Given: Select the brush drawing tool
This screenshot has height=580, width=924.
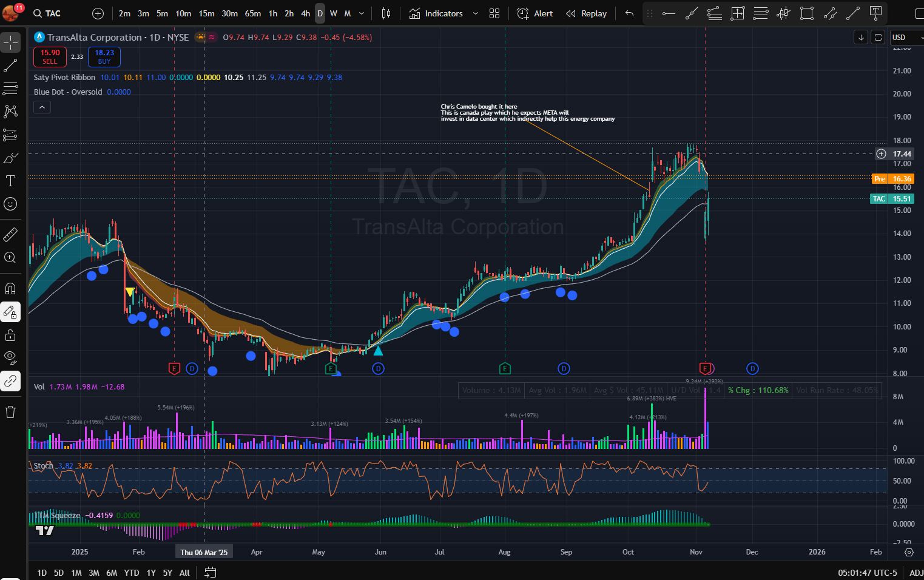Looking at the screenshot, I should (10, 158).
